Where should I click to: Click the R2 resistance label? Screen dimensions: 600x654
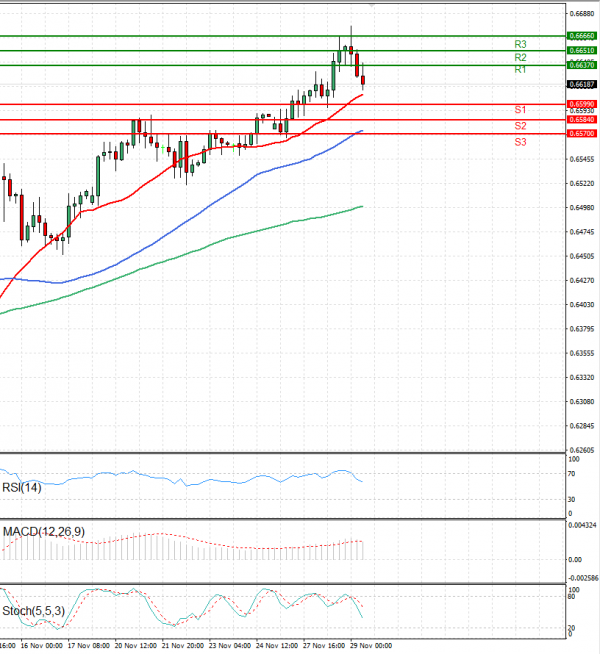520,57
